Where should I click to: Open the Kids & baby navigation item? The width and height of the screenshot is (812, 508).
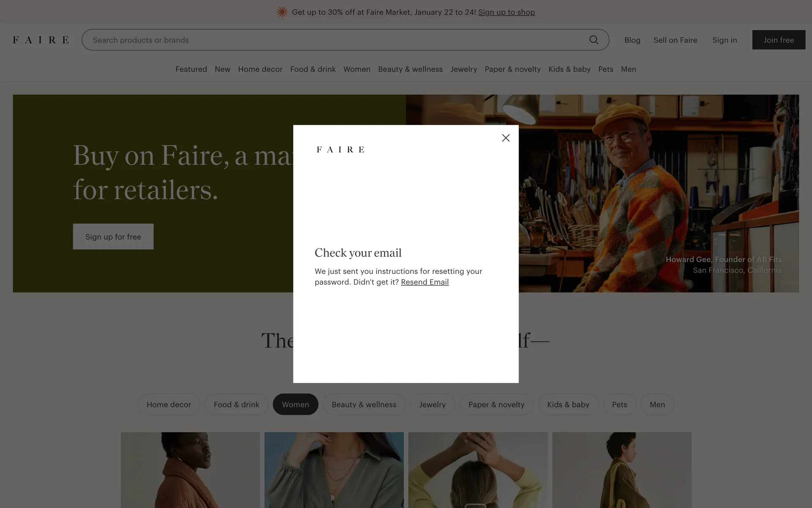(569, 69)
